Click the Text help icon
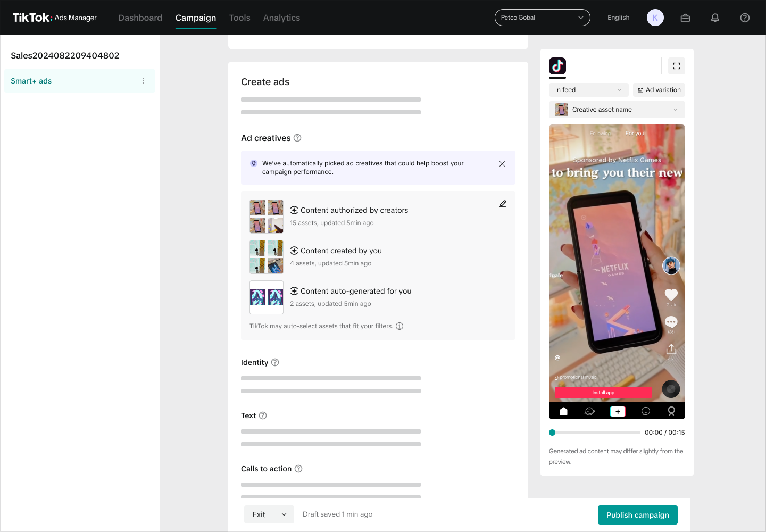 (x=263, y=415)
